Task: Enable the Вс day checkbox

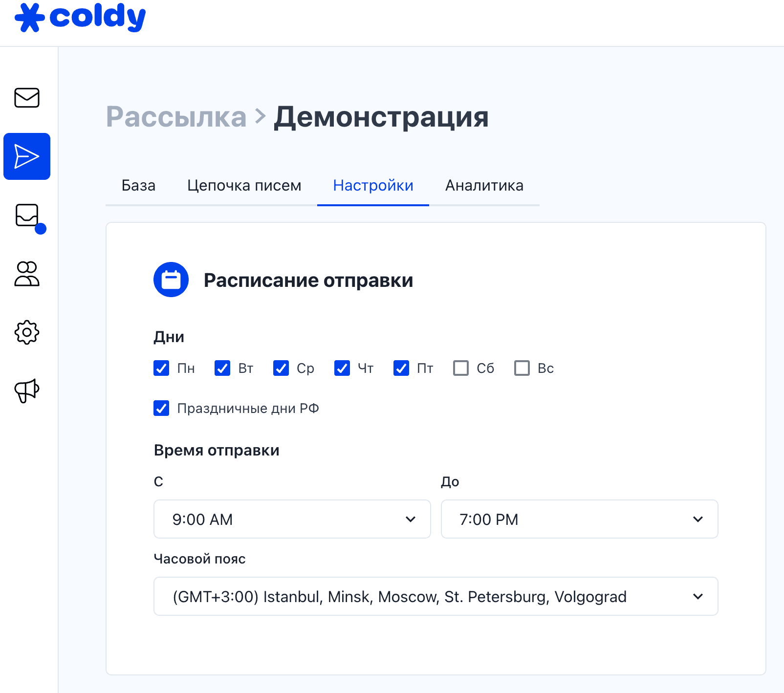Action: pyautogui.click(x=522, y=368)
